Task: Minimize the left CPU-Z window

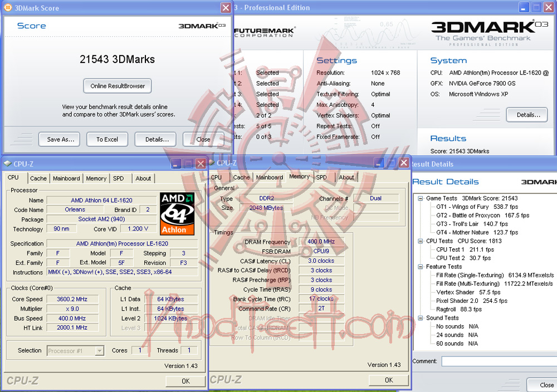Action: pos(176,164)
